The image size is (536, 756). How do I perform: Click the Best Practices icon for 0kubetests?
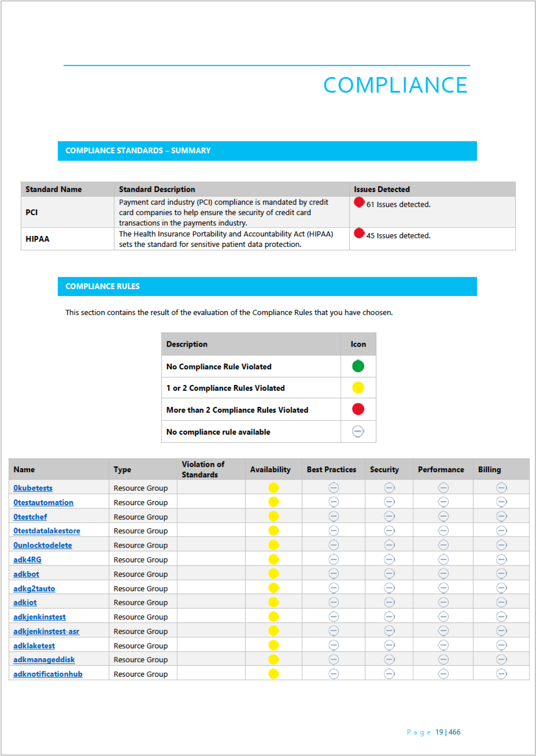[334, 488]
